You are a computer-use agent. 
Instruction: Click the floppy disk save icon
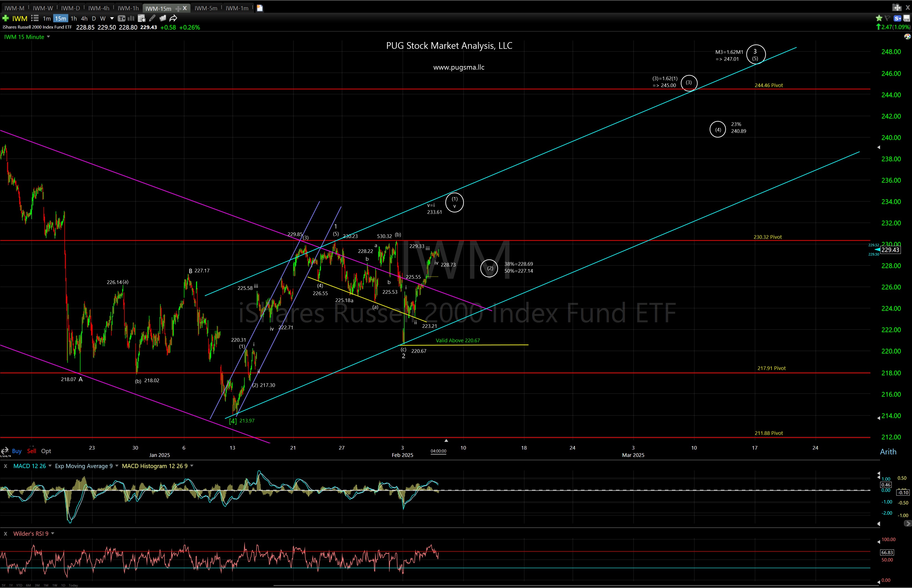[x=906, y=17]
